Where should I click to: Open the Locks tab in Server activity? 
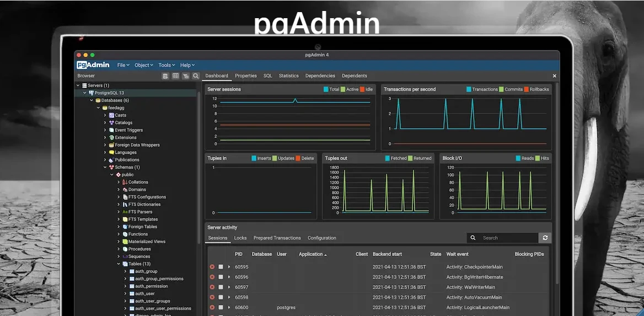(240, 238)
